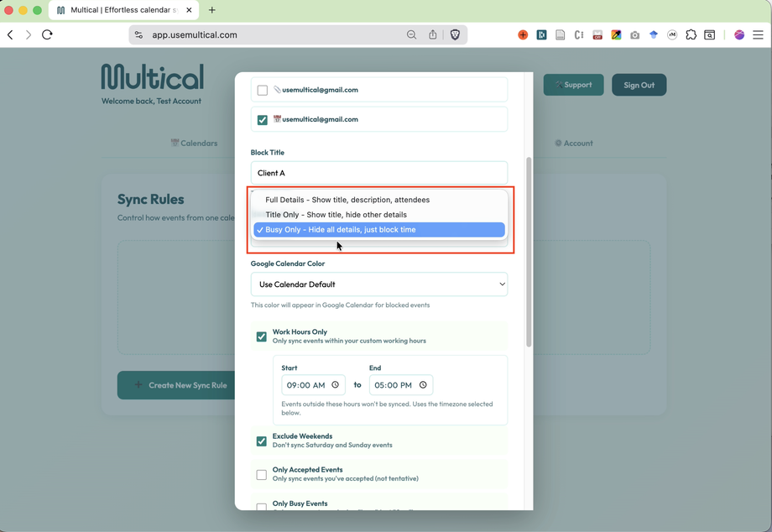Open the purple profile avatar icon

[739, 35]
